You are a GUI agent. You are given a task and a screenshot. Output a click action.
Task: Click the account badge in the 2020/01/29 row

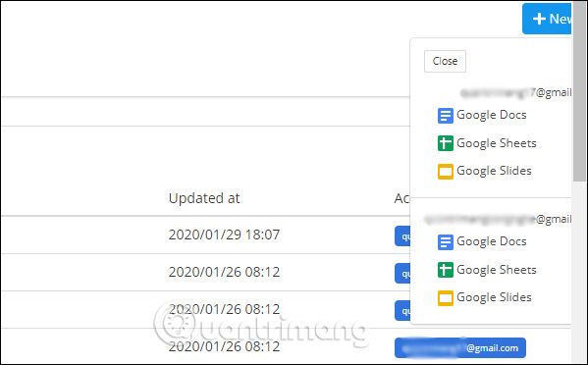tap(402, 236)
